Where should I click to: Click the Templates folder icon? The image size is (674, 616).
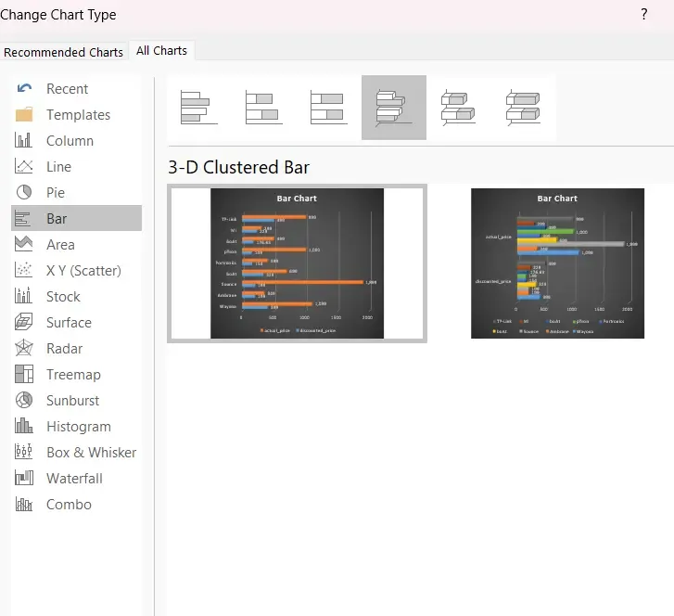tap(24, 114)
